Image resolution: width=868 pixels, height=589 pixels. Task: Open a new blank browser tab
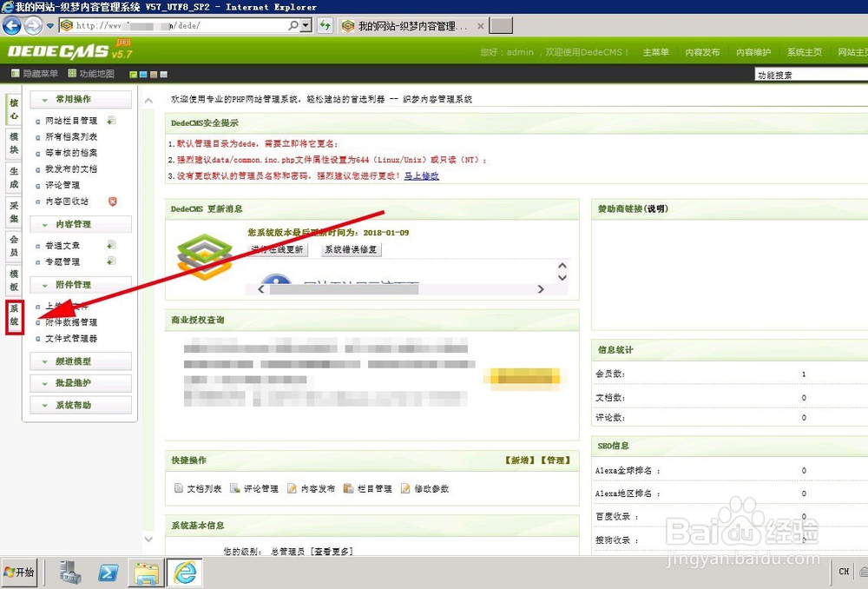502,25
